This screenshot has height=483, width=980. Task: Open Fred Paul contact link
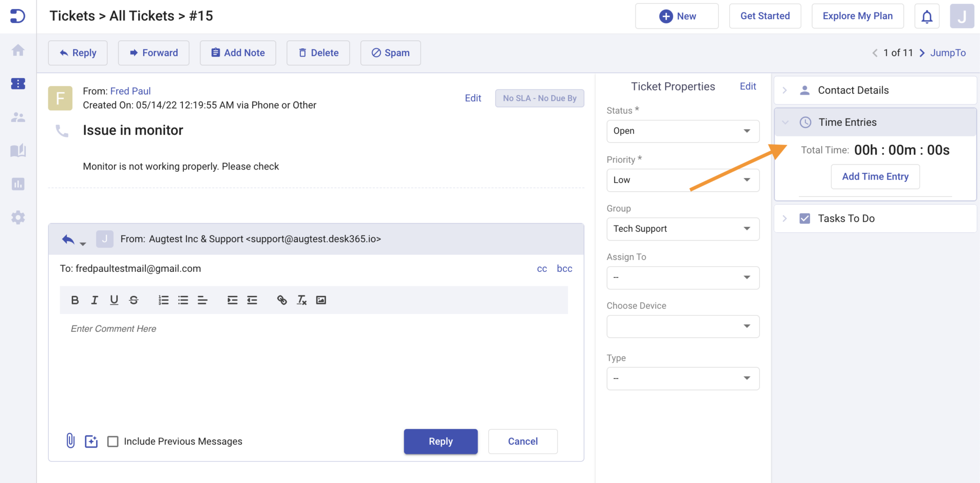[x=130, y=90]
